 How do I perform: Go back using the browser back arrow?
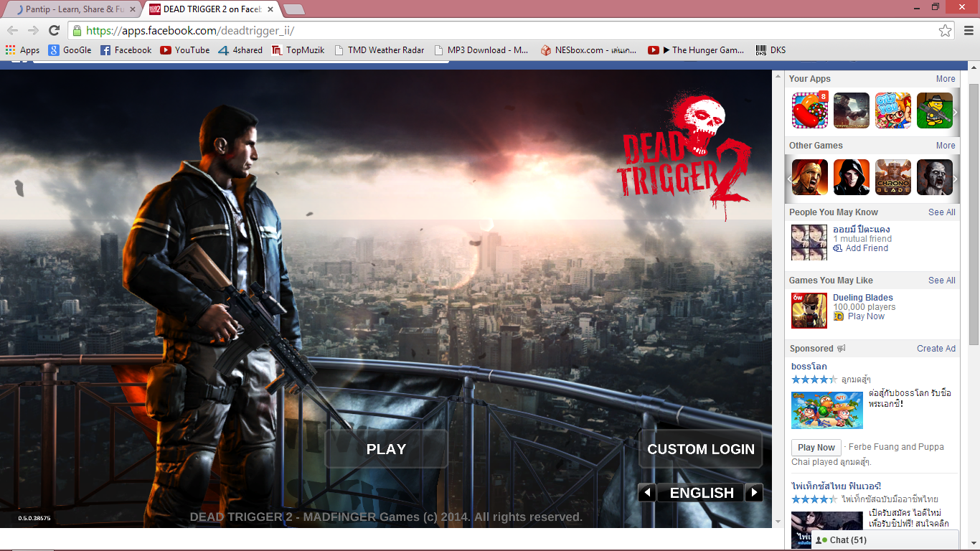coord(12,30)
